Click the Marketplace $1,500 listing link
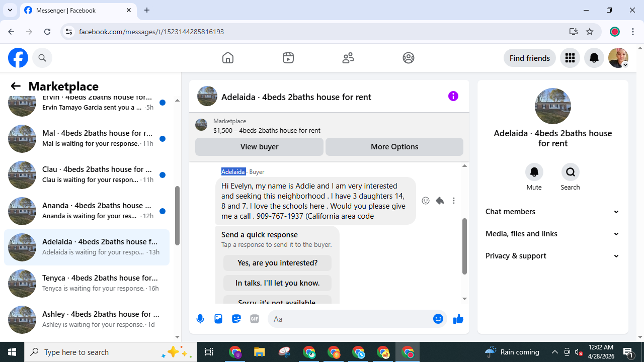This screenshot has height=362, width=644. pyautogui.click(x=267, y=130)
